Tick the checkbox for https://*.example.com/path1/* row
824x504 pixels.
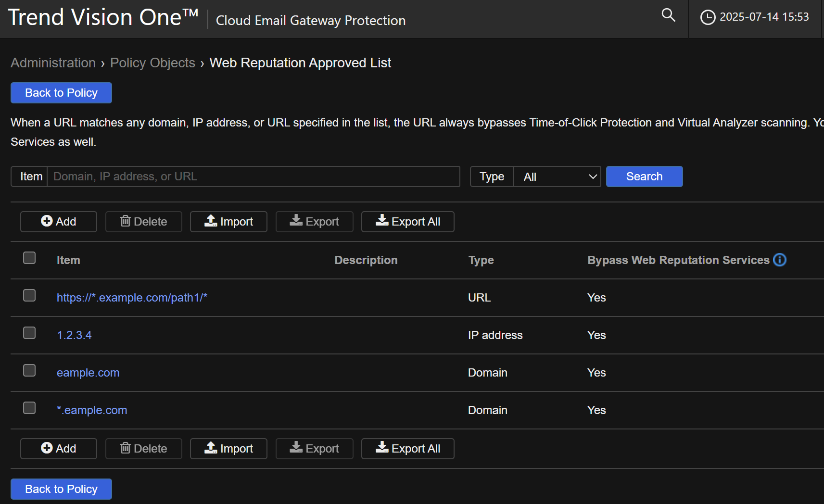pyautogui.click(x=29, y=296)
